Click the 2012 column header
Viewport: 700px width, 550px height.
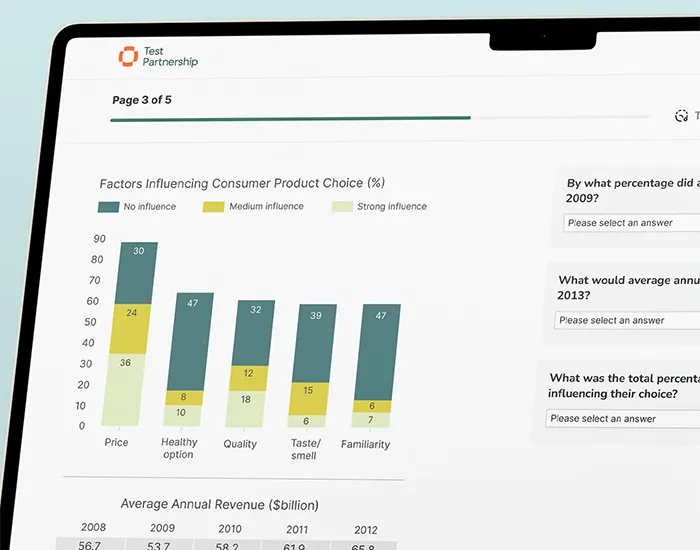(366, 530)
